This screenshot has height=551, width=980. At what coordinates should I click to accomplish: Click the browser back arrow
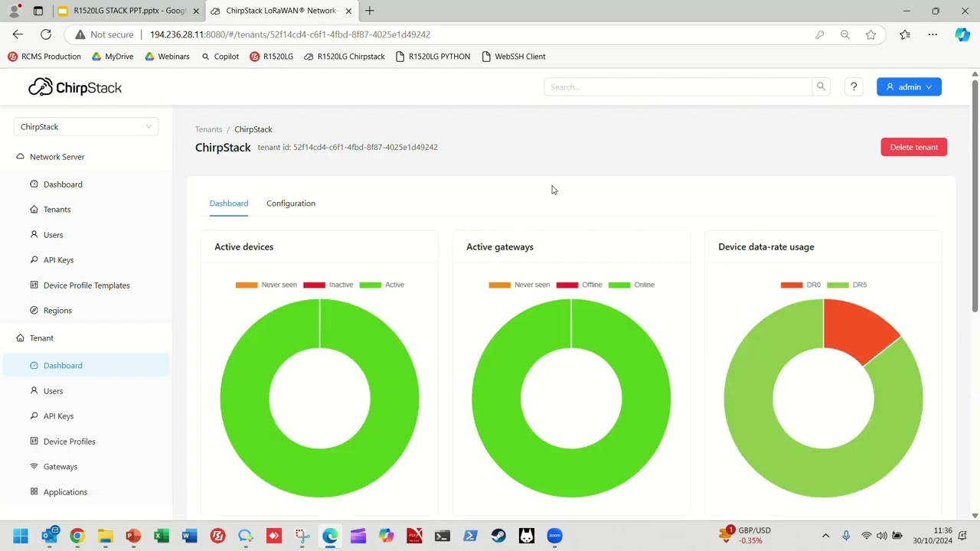coord(18,34)
